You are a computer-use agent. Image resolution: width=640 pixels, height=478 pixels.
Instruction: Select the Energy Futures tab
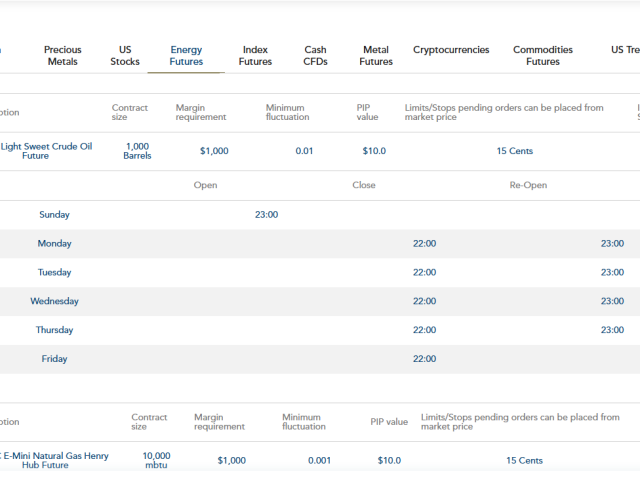click(186, 56)
